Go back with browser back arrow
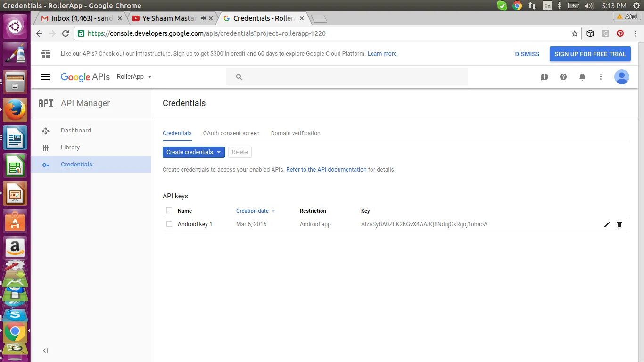This screenshot has width=644, height=362. click(39, 33)
